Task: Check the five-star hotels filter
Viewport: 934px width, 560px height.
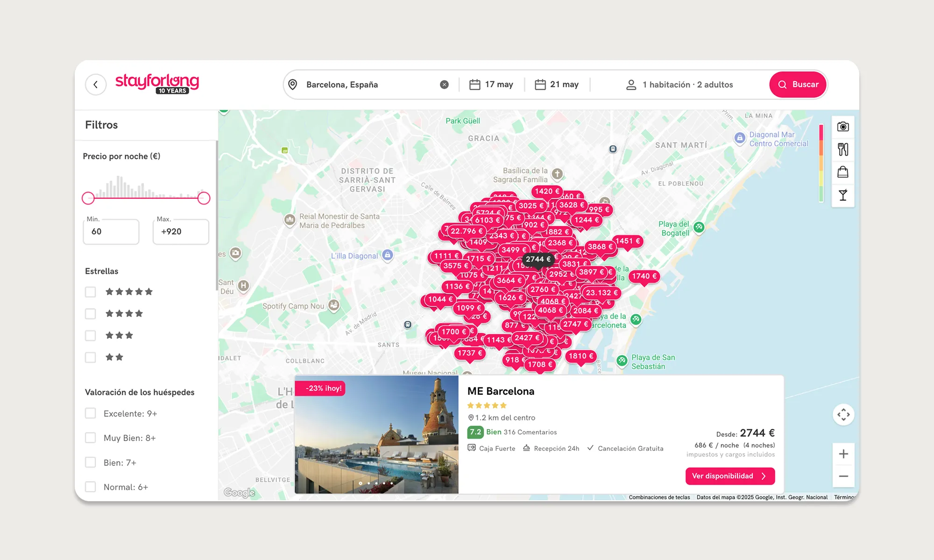Action: coord(91,292)
